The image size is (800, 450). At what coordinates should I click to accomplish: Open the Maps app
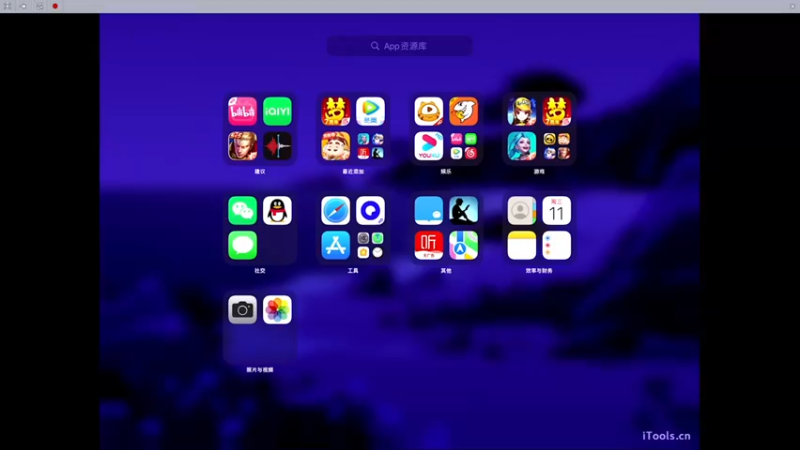pyautogui.click(x=463, y=245)
